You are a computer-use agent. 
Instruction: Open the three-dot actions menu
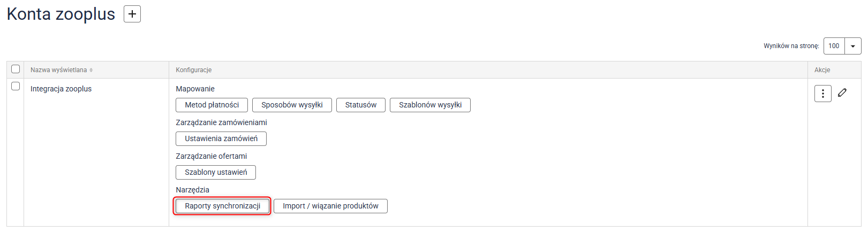822,94
